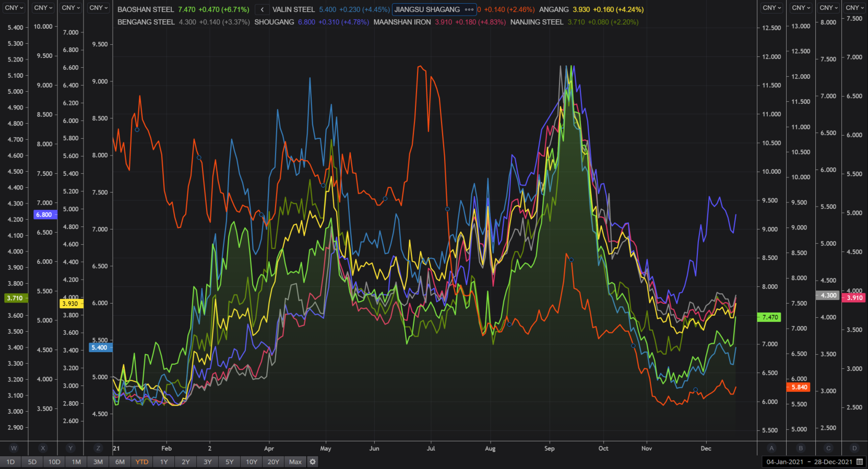Screen dimensions: 868x469
Task: Switch the chart period to 1D
Action: [10, 462]
